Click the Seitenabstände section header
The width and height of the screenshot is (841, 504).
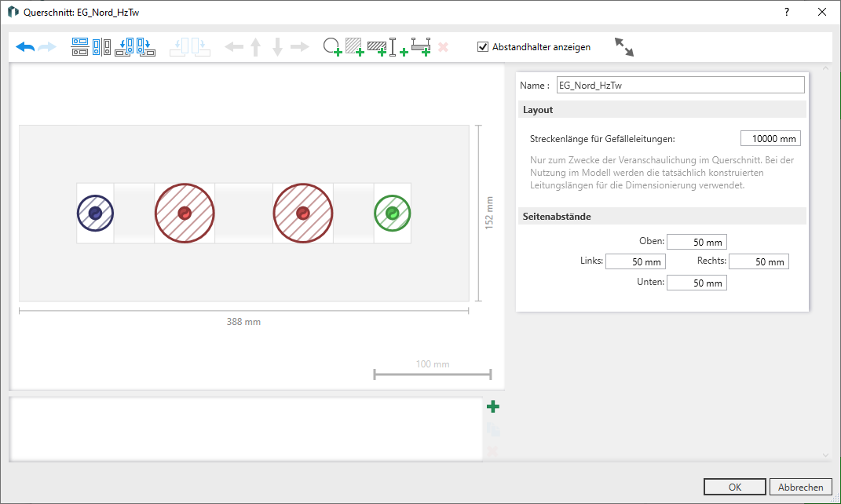[663, 216]
